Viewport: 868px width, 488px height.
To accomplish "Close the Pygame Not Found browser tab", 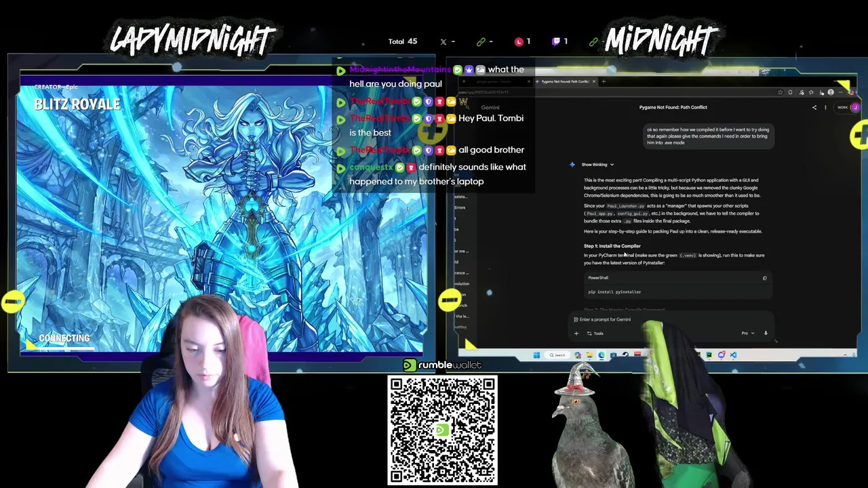I will tap(594, 81).
